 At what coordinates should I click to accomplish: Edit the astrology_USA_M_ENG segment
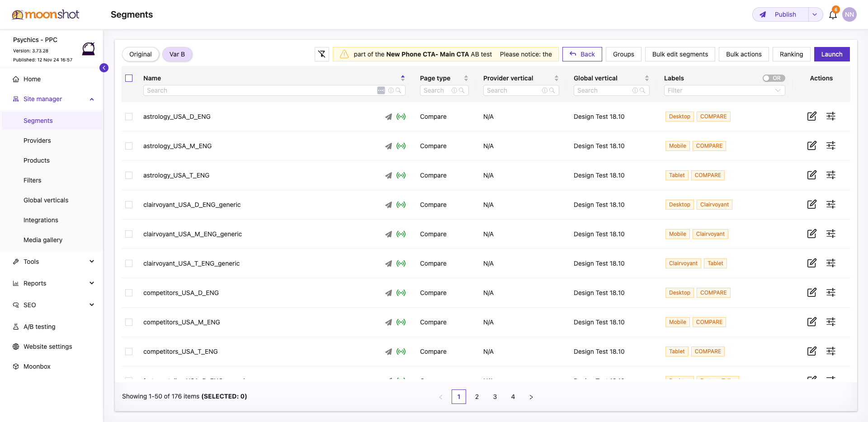(x=812, y=145)
